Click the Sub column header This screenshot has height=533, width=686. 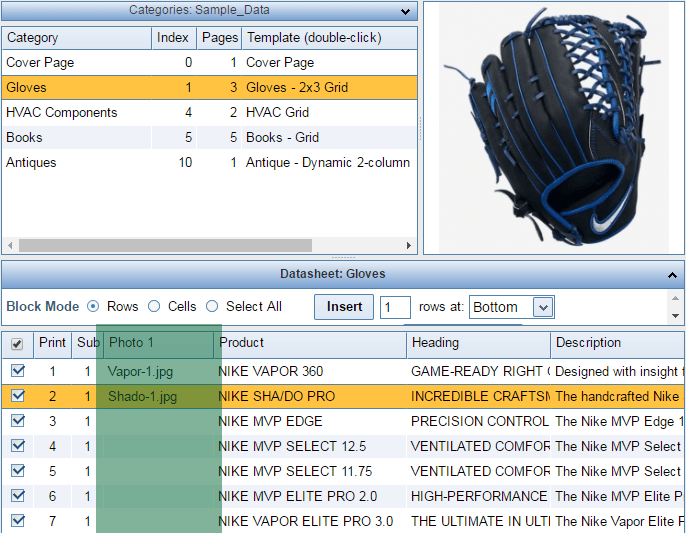88,343
